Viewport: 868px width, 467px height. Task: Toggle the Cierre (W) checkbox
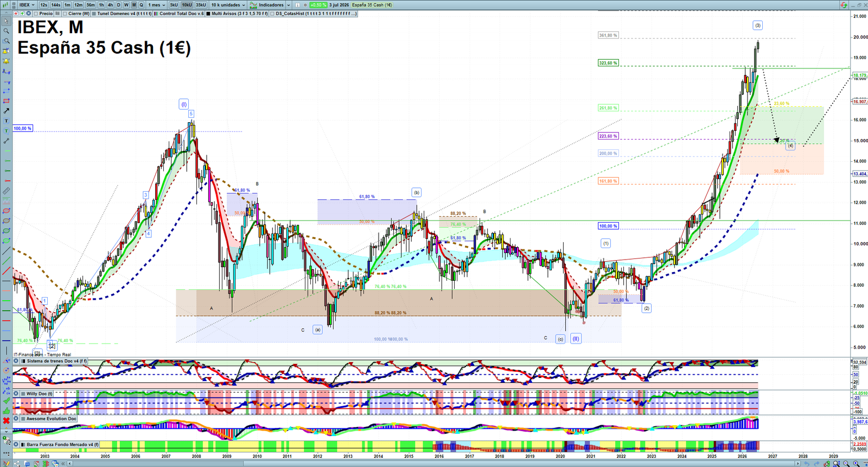pyautogui.click(x=65, y=14)
